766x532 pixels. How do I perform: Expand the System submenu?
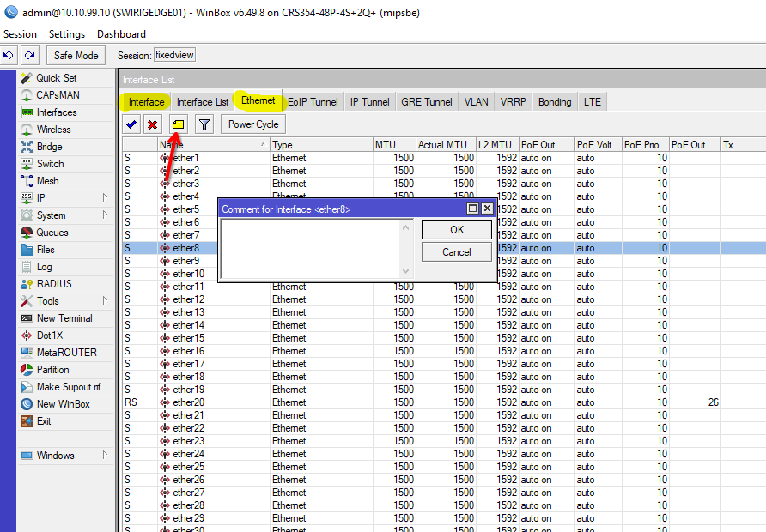pyautogui.click(x=105, y=215)
